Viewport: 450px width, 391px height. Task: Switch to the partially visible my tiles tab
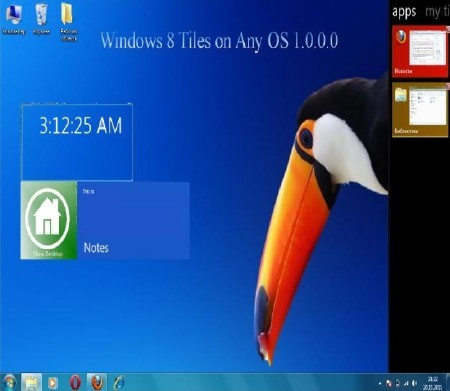437,12
